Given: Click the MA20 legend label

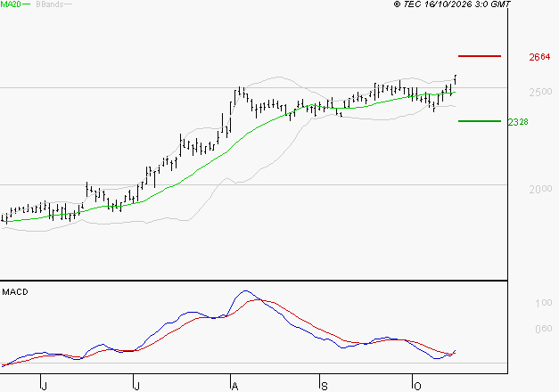Looking at the screenshot, I should click(11, 4).
